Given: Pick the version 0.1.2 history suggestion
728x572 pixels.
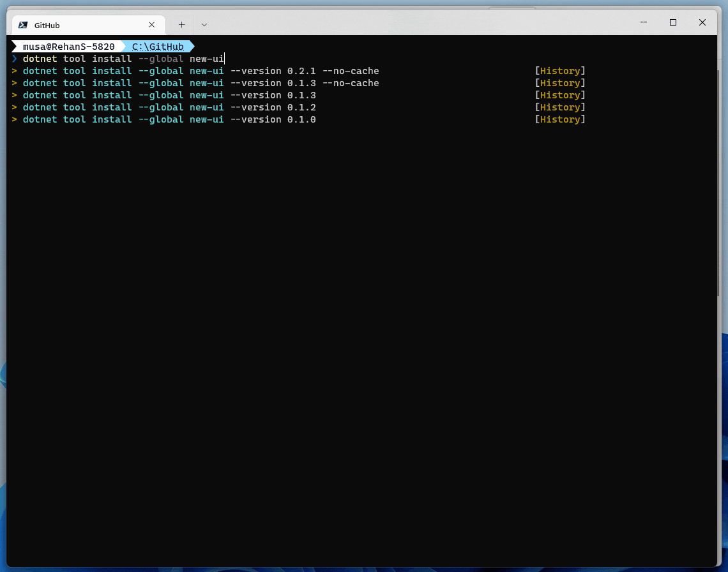Looking at the screenshot, I should pos(169,107).
